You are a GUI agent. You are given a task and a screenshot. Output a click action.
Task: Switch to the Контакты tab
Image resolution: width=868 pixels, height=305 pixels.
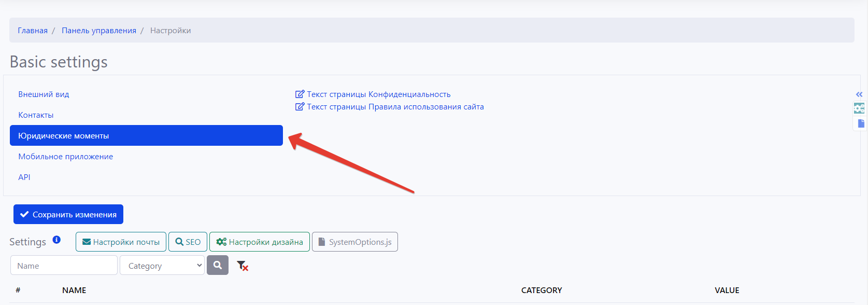click(36, 115)
